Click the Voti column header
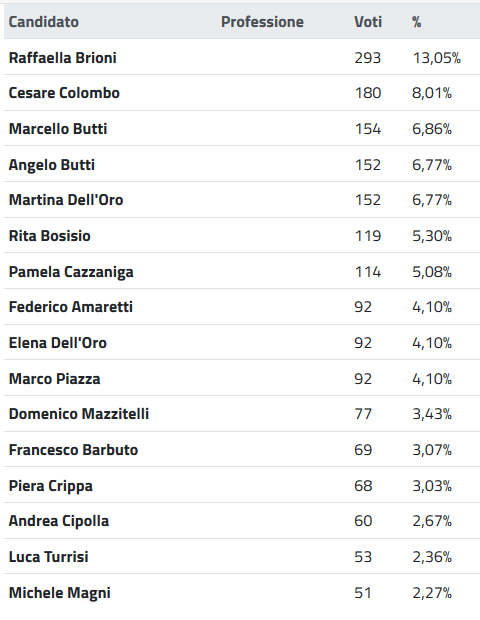The height and width of the screenshot is (620, 480). point(368,22)
